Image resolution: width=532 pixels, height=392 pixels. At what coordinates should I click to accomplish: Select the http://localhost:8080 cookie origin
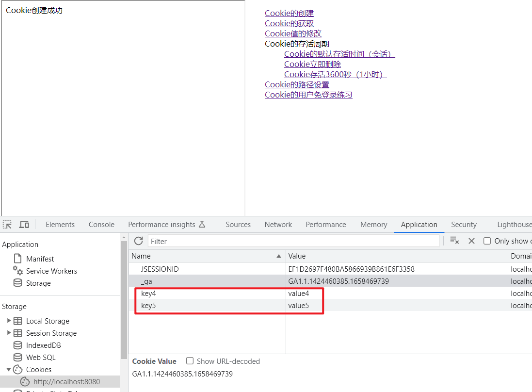coord(66,382)
